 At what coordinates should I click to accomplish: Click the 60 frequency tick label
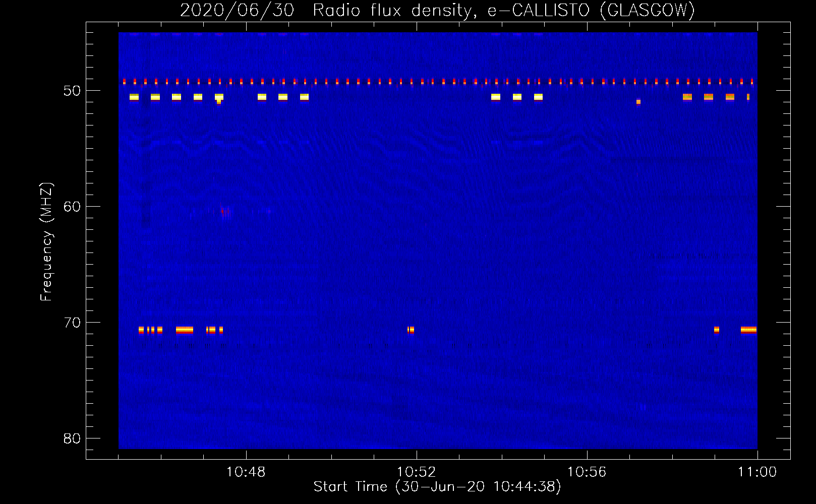72,207
